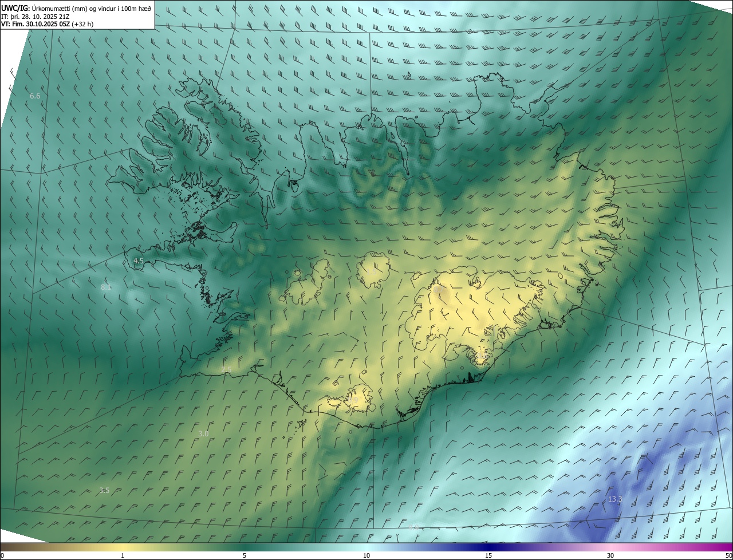Click the 13.3 value label in the blue area

click(x=615, y=499)
